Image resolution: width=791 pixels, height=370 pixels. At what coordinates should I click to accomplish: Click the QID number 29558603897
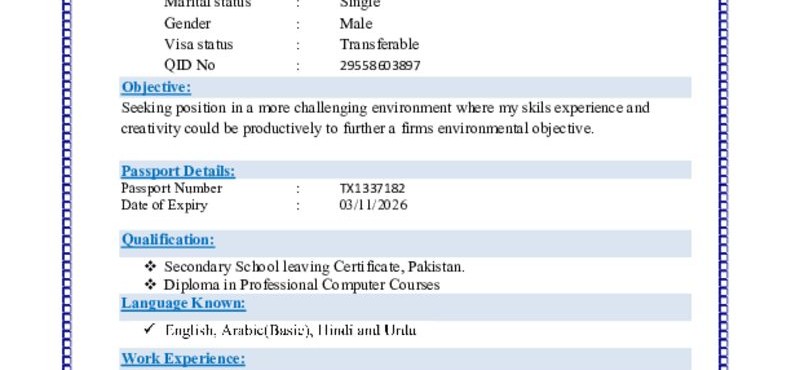click(380, 66)
